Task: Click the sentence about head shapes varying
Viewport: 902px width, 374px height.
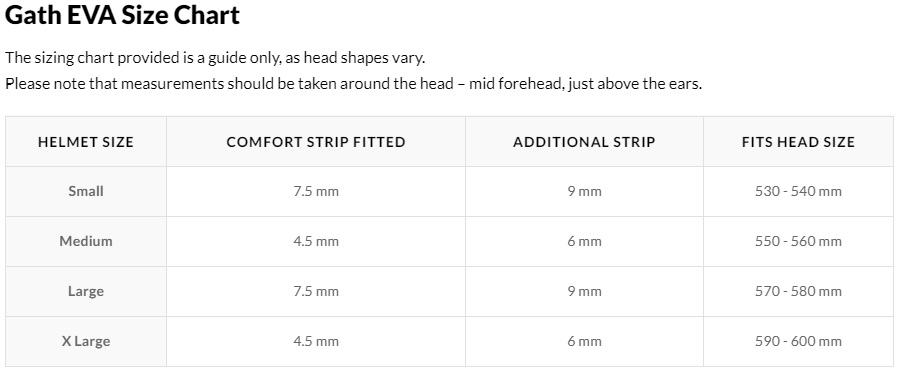Action: [215, 58]
